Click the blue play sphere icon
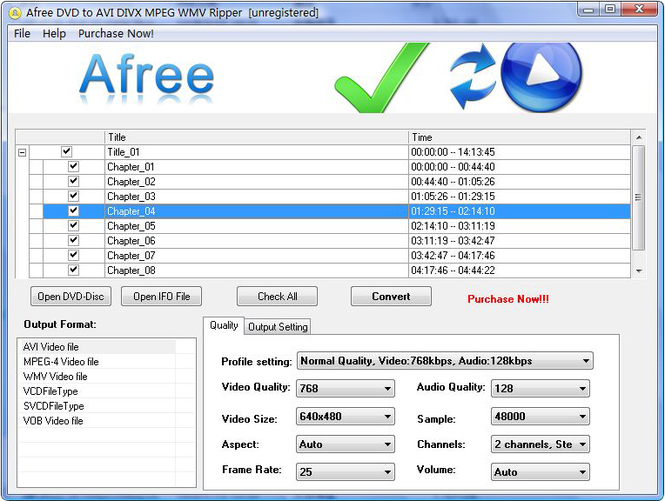 (541, 76)
